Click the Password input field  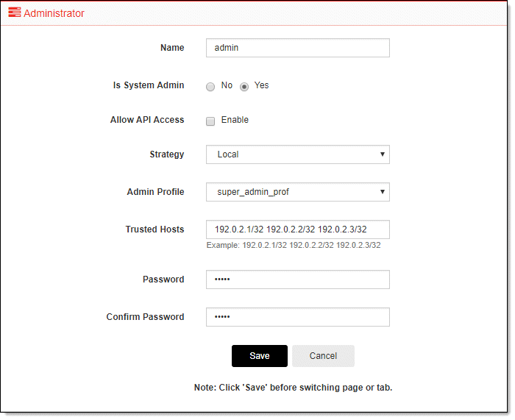(x=297, y=280)
